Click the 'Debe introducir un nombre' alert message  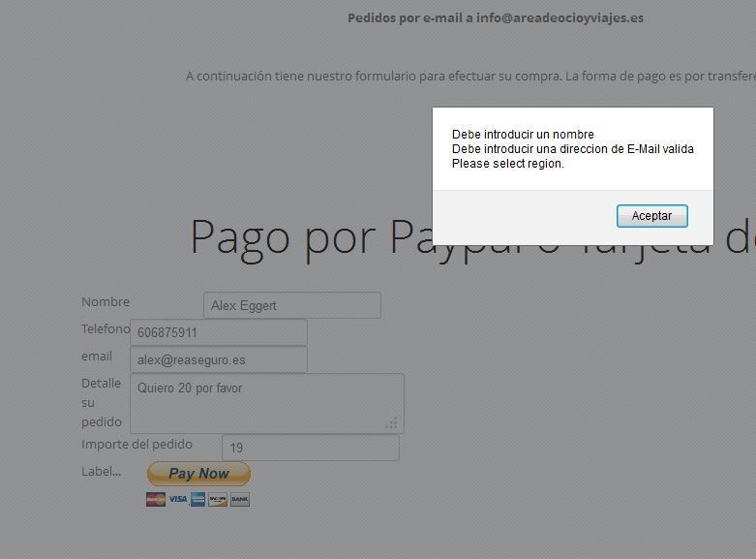coord(523,135)
